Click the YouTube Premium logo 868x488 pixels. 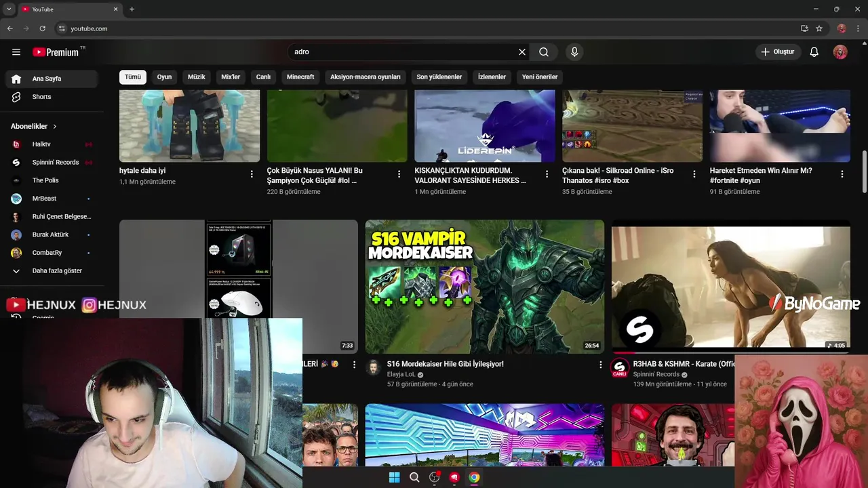click(x=56, y=52)
